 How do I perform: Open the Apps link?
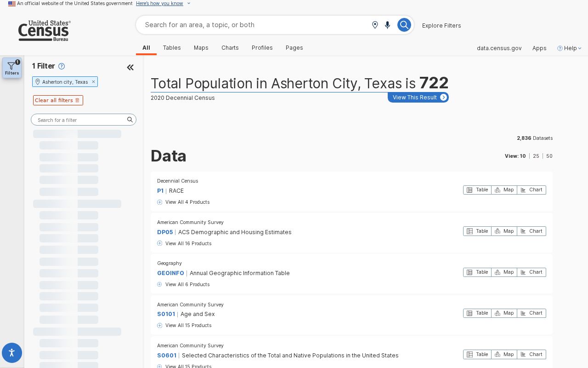pyautogui.click(x=539, y=48)
